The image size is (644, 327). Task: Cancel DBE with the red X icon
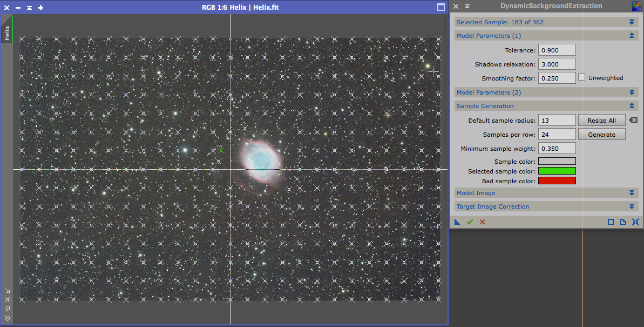click(x=482, y=222)
